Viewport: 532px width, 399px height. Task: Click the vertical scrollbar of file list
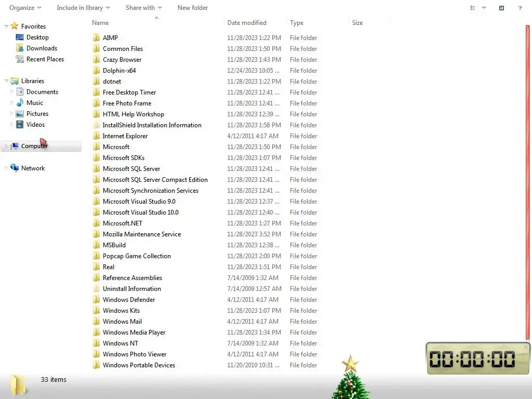tap(528, 182)
